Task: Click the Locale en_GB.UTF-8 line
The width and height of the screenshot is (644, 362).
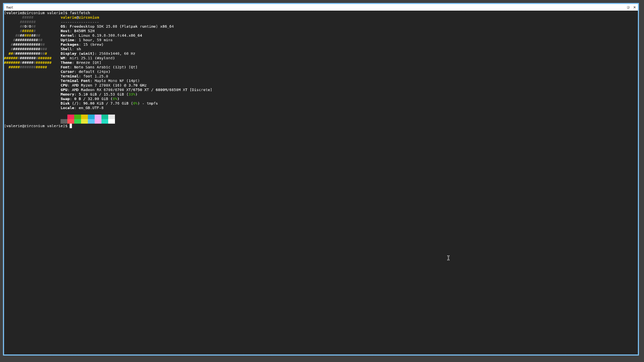Action: (x=82, y=108)
